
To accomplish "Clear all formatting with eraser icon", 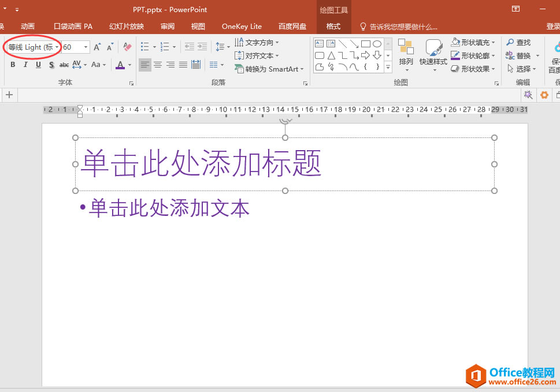I will (x=127, y=47).
